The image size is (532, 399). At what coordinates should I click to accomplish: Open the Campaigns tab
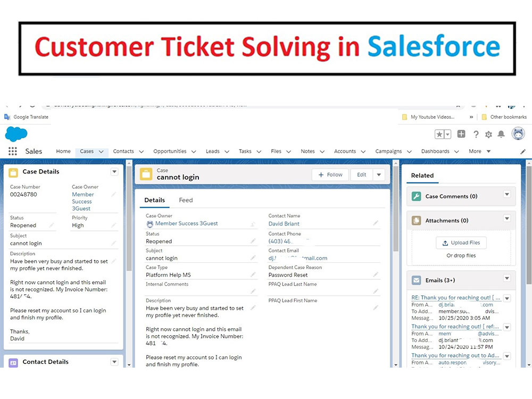click(388, 151)
